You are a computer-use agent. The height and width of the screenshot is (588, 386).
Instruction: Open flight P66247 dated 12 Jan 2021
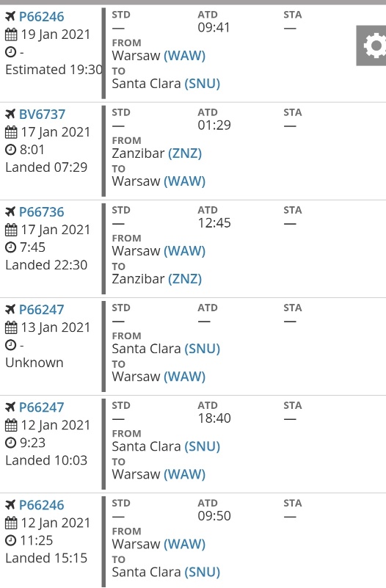[x=42, y=407]
